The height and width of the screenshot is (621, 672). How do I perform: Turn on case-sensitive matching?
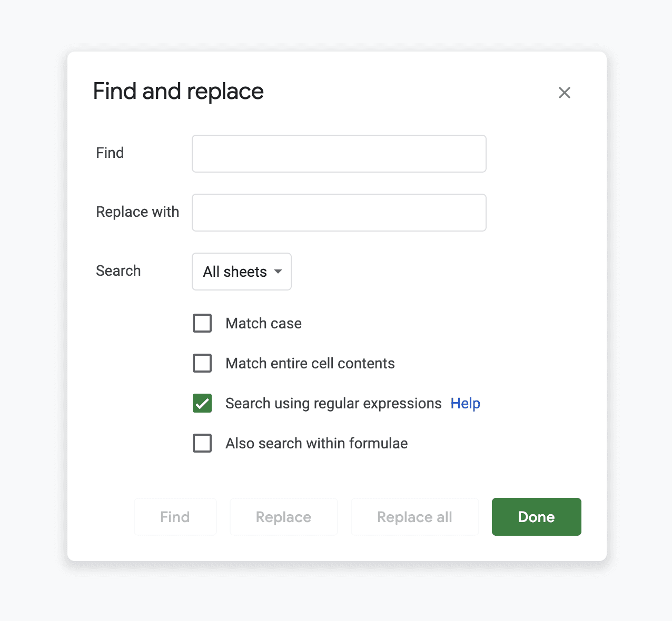pos(202,323)
